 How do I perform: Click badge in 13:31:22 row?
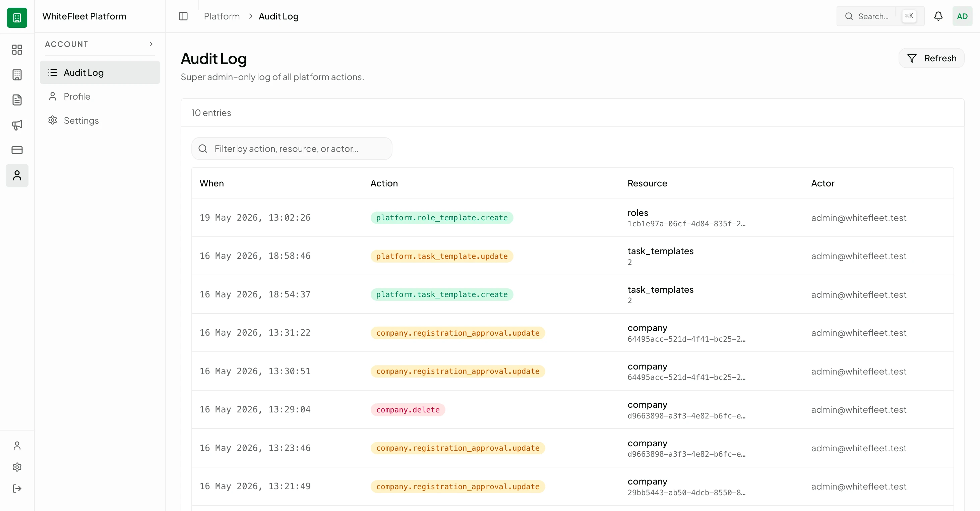458,333
